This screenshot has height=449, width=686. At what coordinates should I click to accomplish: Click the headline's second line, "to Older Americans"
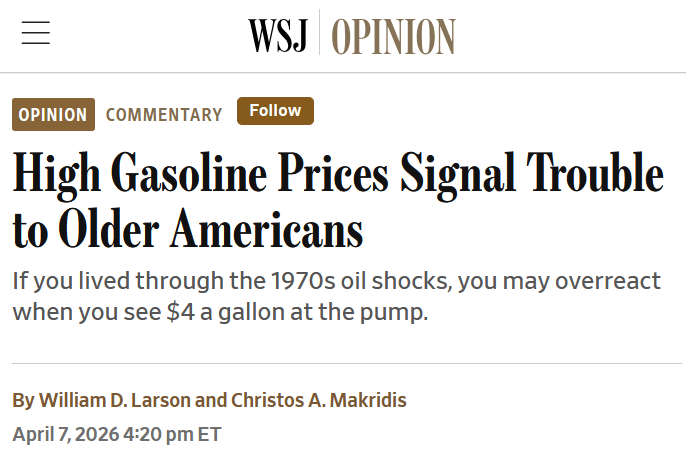click(187, 230)
